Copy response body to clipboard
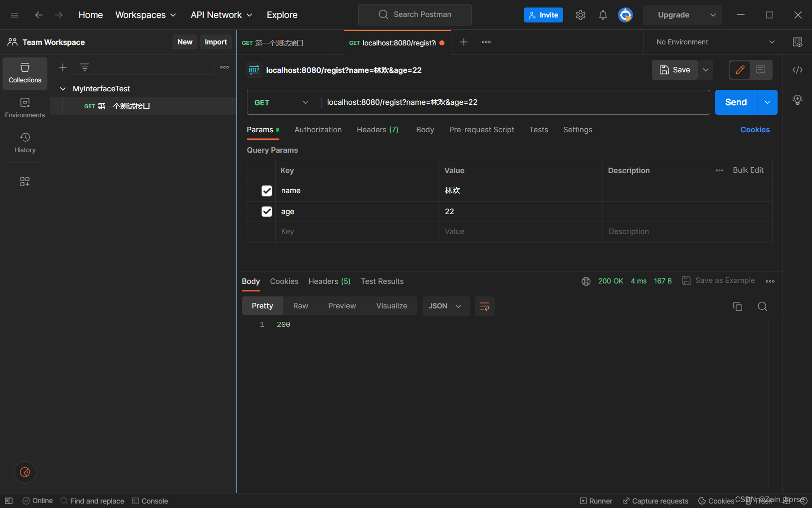This screenshot has width=812, height=508. pos(738,306)
